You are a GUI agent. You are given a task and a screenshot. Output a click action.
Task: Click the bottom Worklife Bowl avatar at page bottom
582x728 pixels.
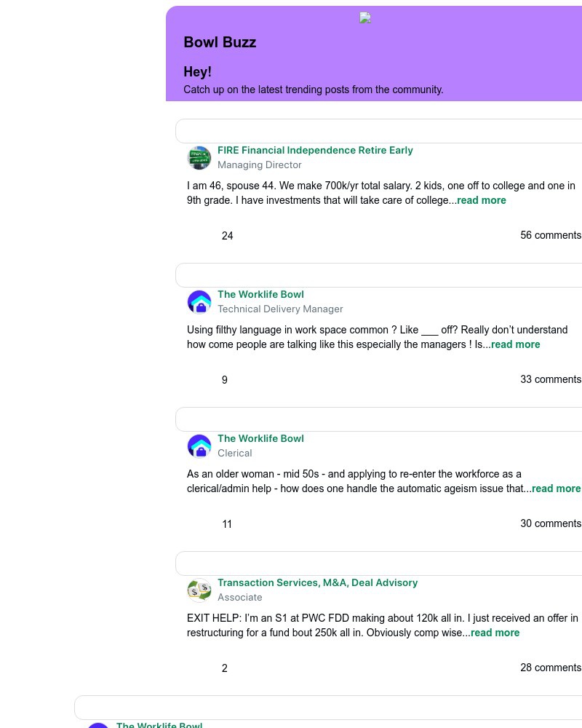pos(98,725)
